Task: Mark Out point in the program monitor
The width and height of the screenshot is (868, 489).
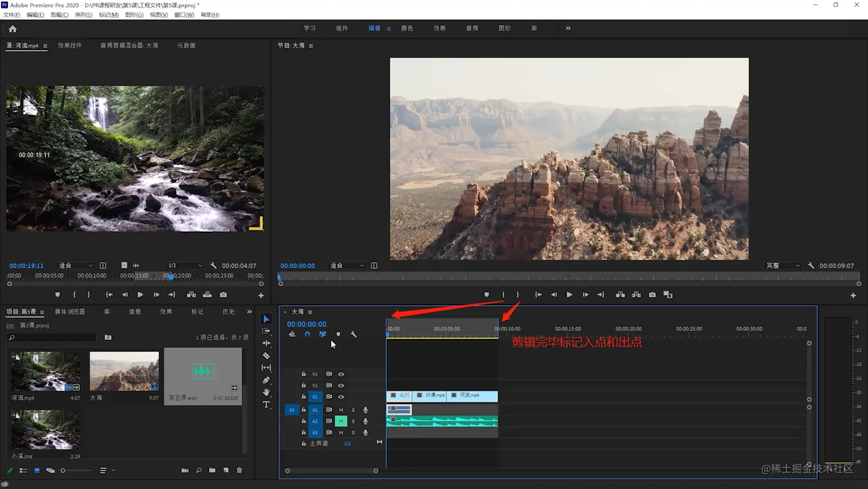Action: tap(518, 295)
